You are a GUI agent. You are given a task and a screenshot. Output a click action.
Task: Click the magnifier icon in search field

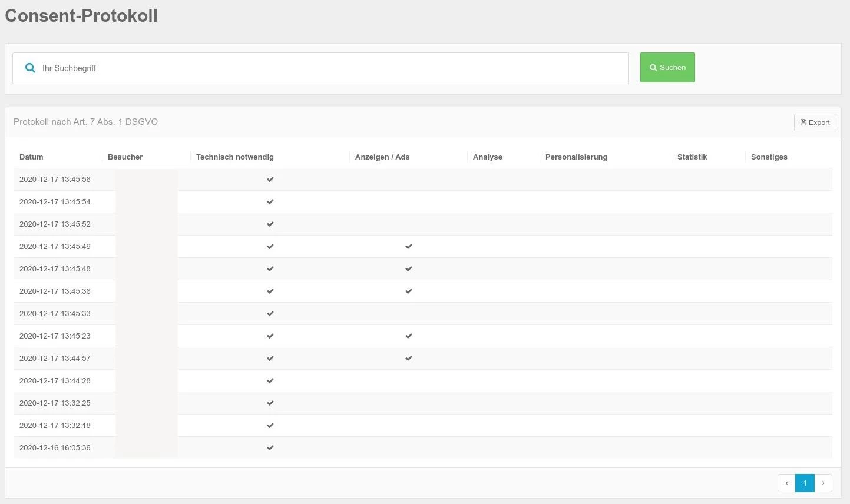pos(30,68)
